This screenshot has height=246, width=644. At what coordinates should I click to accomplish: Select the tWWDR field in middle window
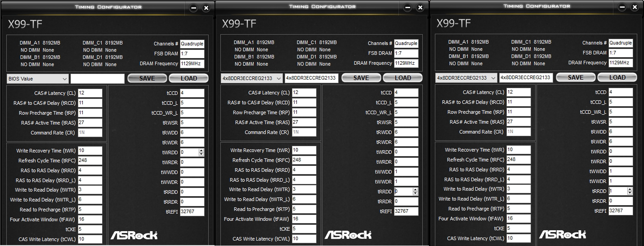(x=406, y=182)
